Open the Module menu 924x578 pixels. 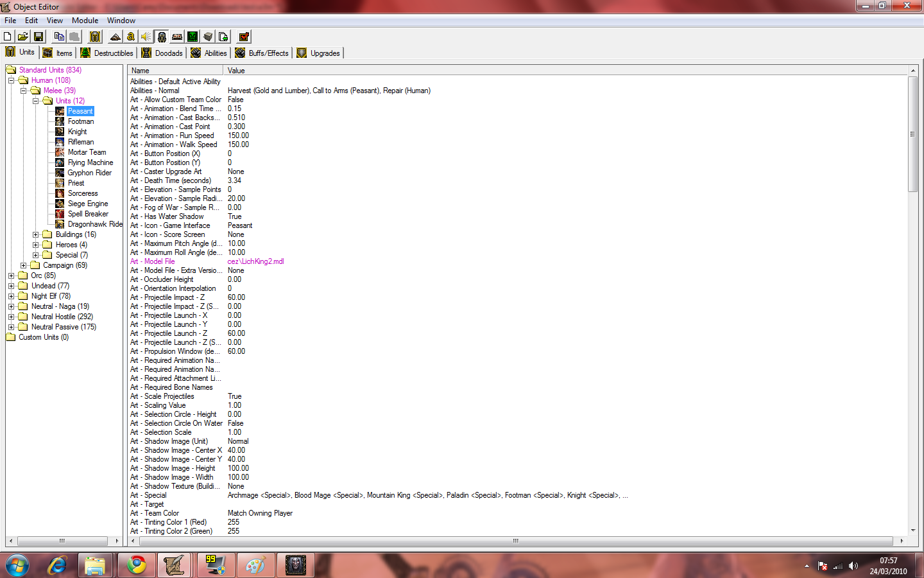coord(85,21)
